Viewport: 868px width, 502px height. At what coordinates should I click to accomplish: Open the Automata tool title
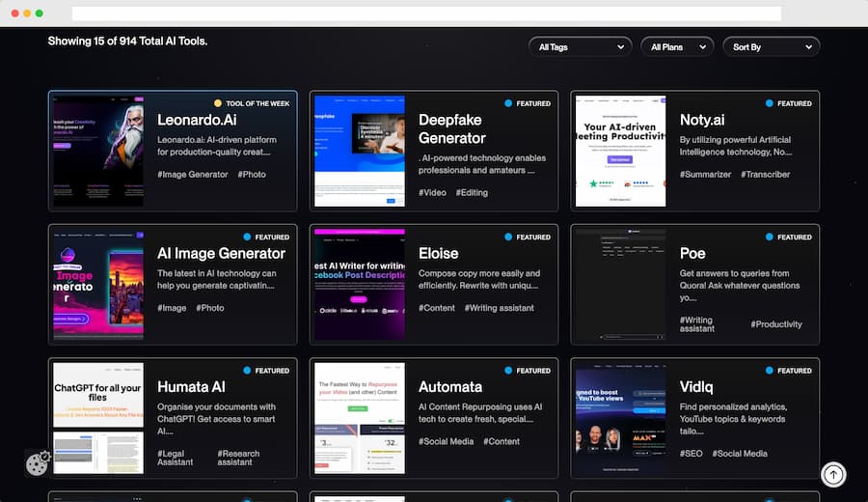(450, 387)
